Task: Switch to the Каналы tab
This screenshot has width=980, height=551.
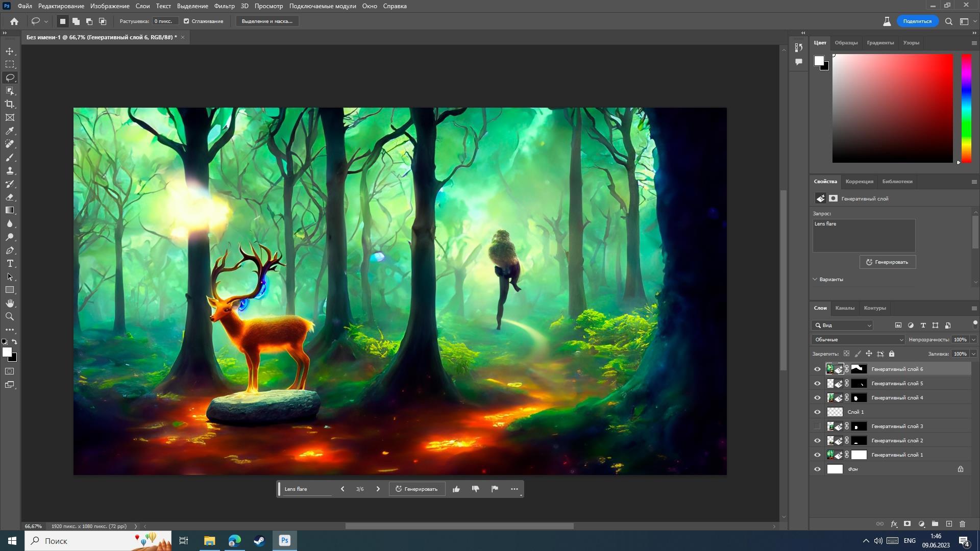Action: click(844, 308)
